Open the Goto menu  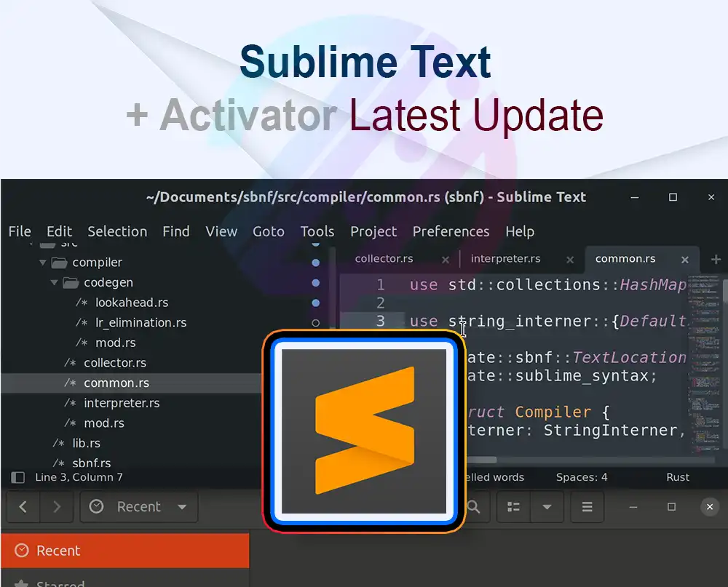pyautogui.click(x=268, y=231)
